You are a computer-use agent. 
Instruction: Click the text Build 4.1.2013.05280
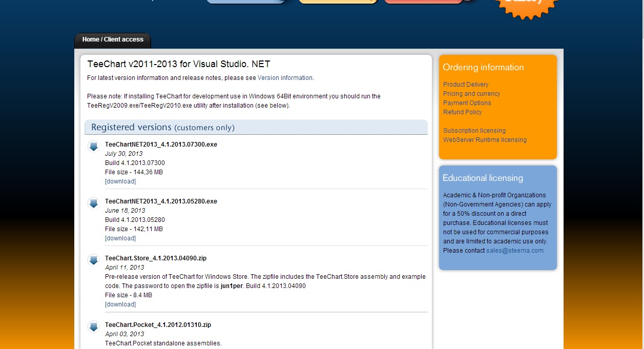pyautogui.click(x=135, y=220)
